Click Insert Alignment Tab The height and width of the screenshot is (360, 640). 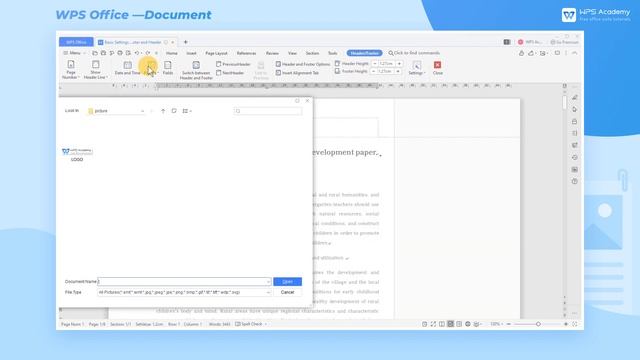[x=297, y=73]
